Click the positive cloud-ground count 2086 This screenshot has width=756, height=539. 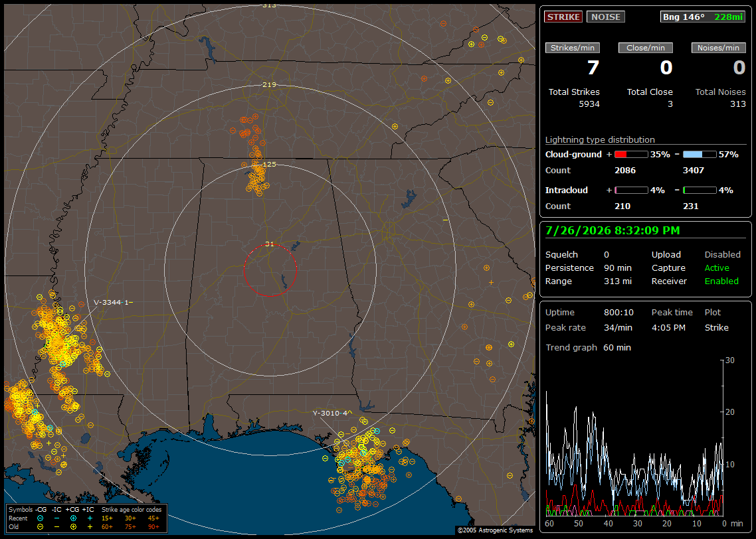coord(625,171)
